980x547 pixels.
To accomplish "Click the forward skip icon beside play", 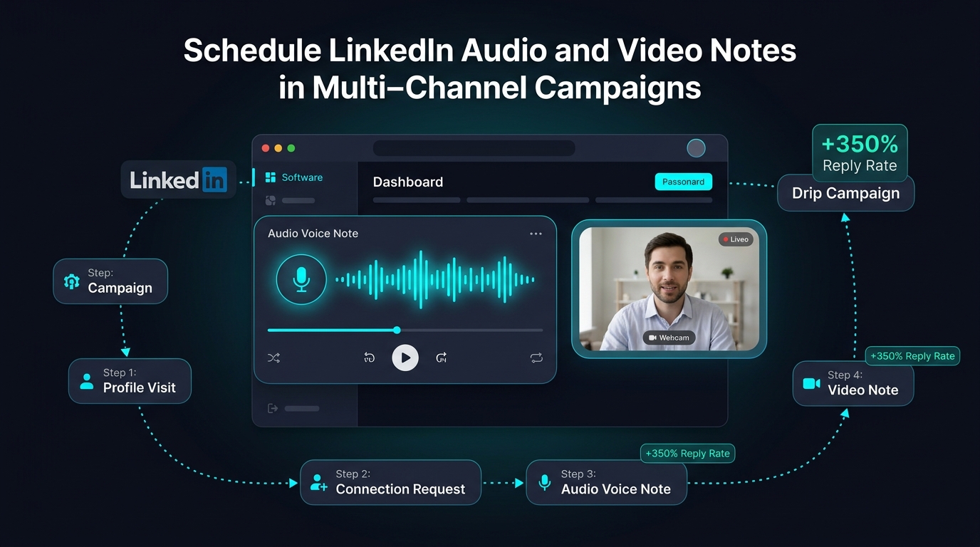I will 442,358.
